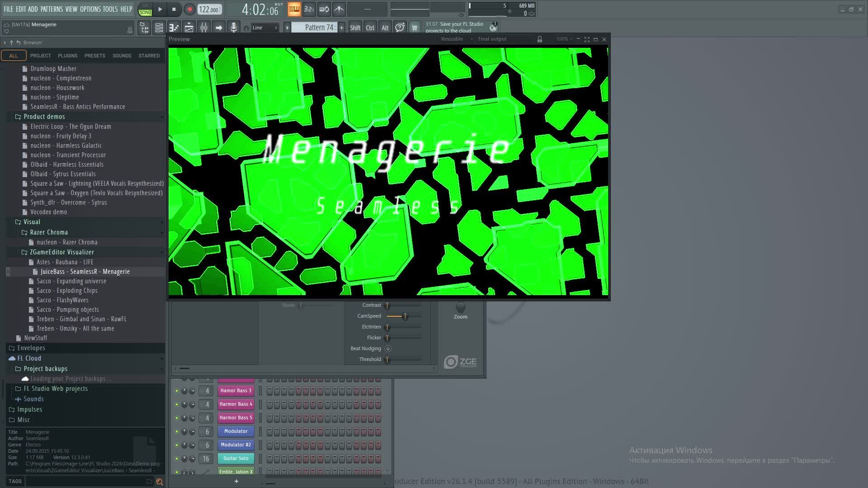The height and width of the screenshot is (488, 868).
Task: Open the OPTIONS menu
Action: click(x=90, y=9)
